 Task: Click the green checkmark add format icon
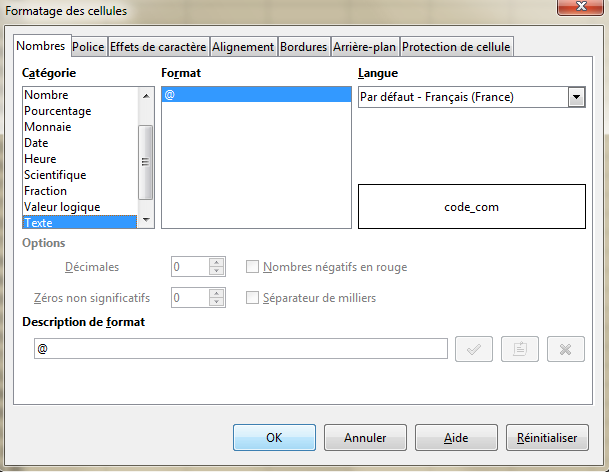click(x=473, y=349)
